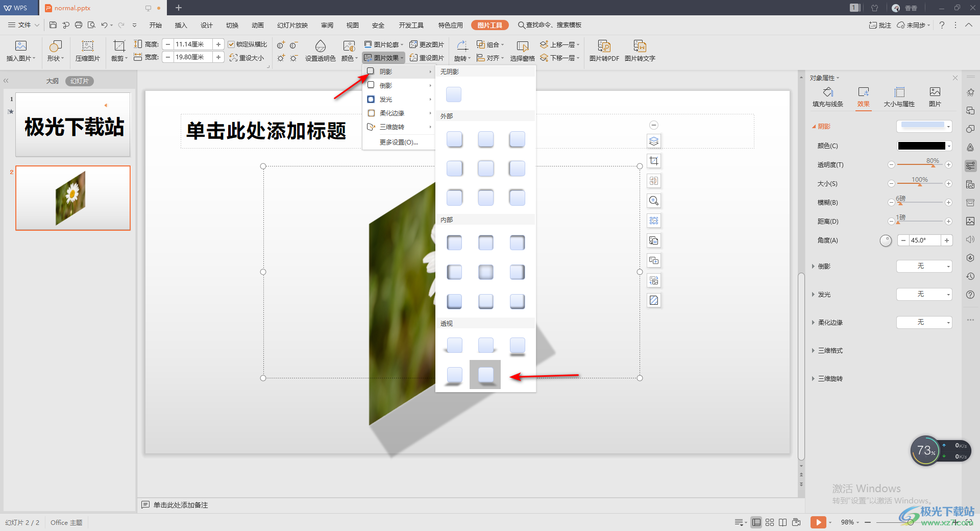Start slideshow with orange play button

click(x=818, y=522)
